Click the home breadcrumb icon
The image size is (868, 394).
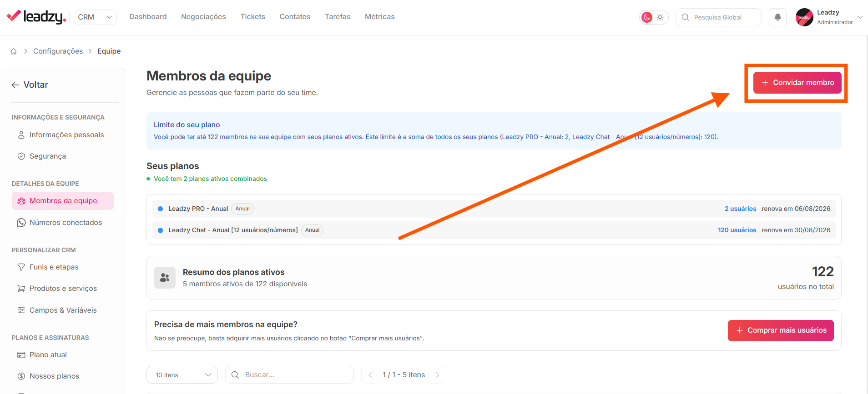14,51
